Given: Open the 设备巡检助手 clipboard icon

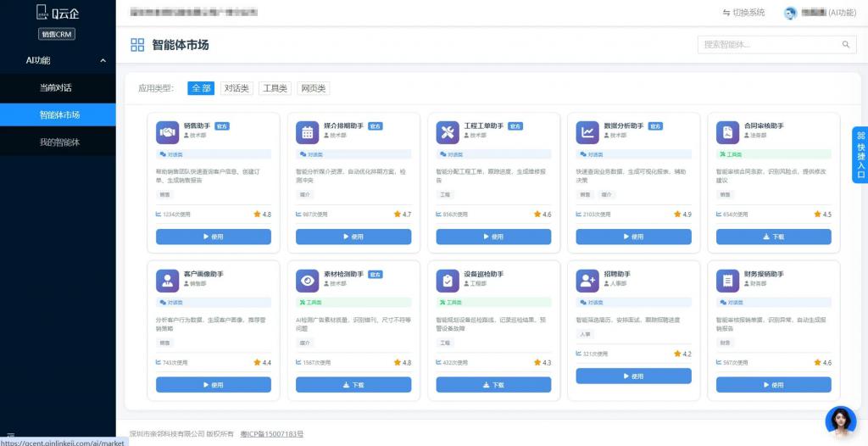Looking at the screenshot, I should [448, 281].
